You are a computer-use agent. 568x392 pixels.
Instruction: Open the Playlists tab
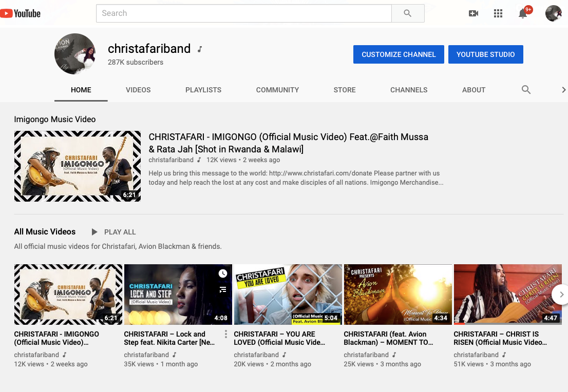[203, 90]
